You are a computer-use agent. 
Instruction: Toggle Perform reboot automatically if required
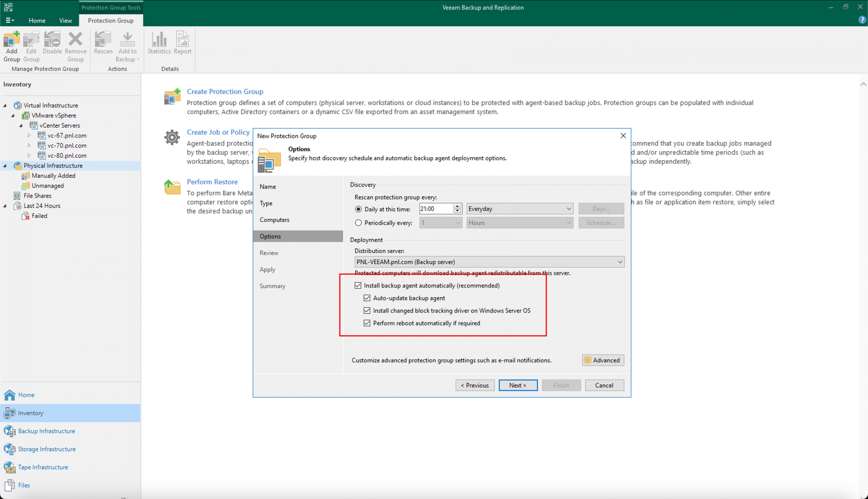coord(367,323)
